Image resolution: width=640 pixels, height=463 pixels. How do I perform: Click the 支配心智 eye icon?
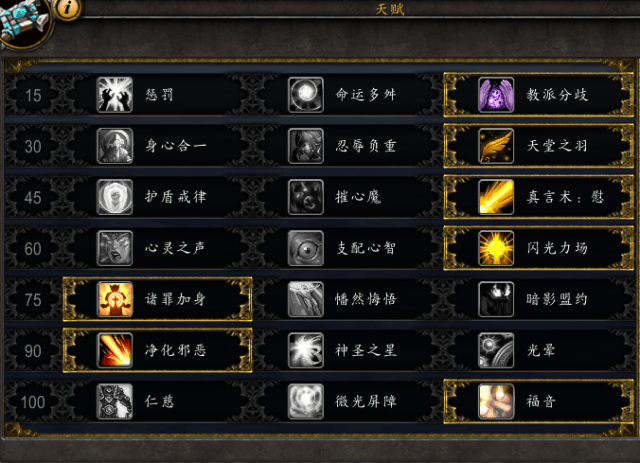(306, 248)
